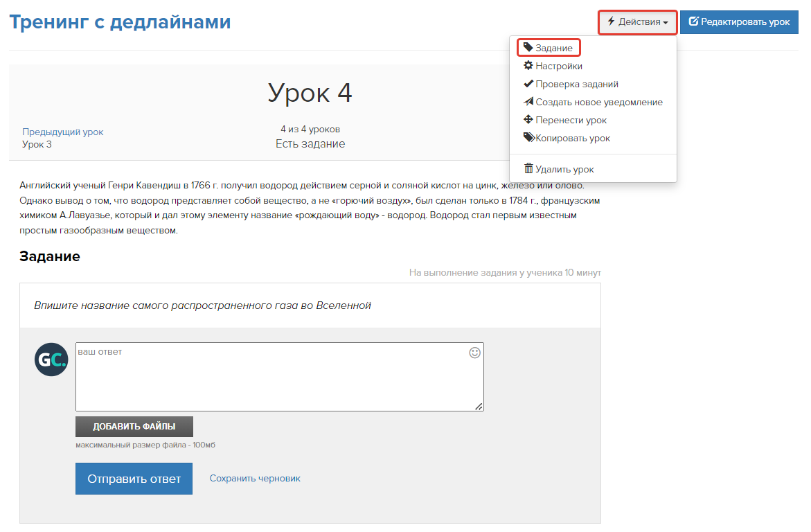811x532 pixels.
Task: Open the Предыдущий урок link
Action: pyautogui.click(x=62, y=132)
